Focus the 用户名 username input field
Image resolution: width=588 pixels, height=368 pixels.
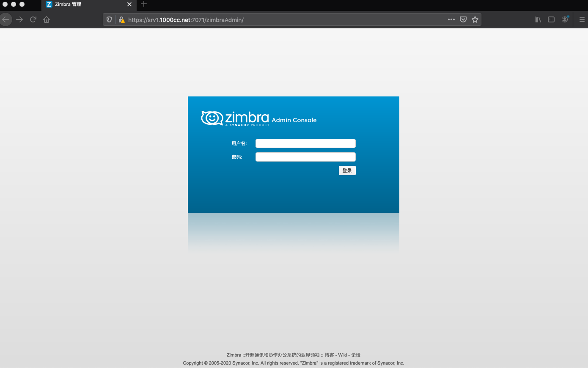point(305,143)
